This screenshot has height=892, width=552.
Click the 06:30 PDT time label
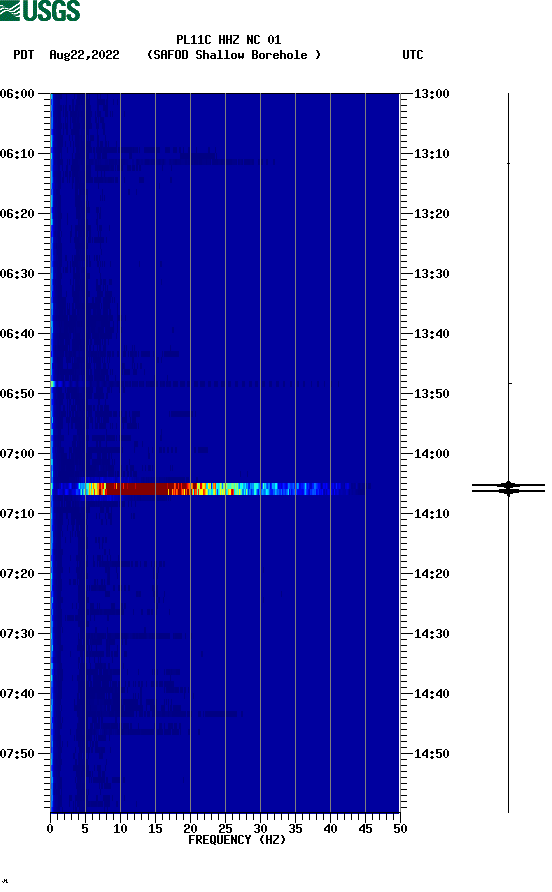point(18,274)
